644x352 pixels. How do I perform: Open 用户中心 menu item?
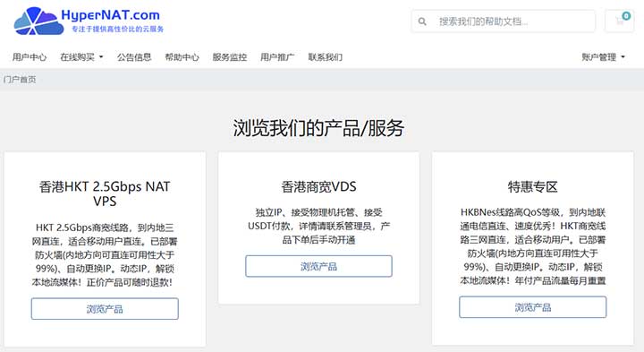coord(30,57)
